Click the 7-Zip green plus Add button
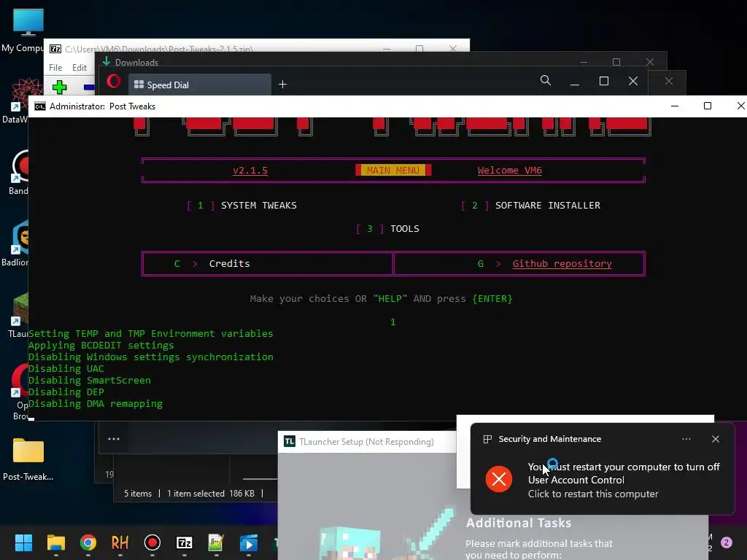747x560 pixels. tap(60, 87)
